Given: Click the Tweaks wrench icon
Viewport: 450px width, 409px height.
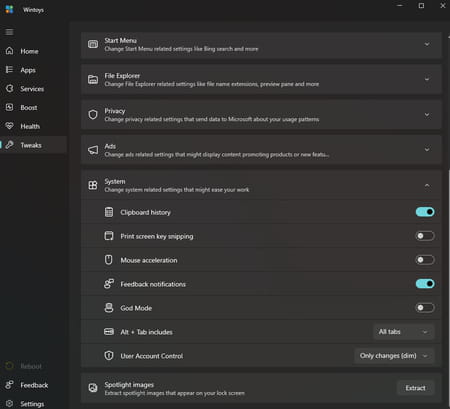Looking at the screenshot, I should 9,145.
